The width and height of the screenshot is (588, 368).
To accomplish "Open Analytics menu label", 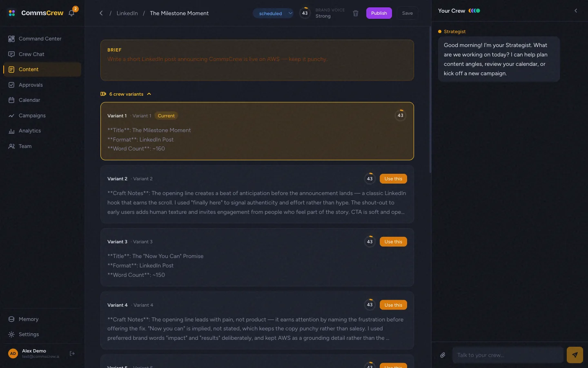I will (x=30, y=131).
